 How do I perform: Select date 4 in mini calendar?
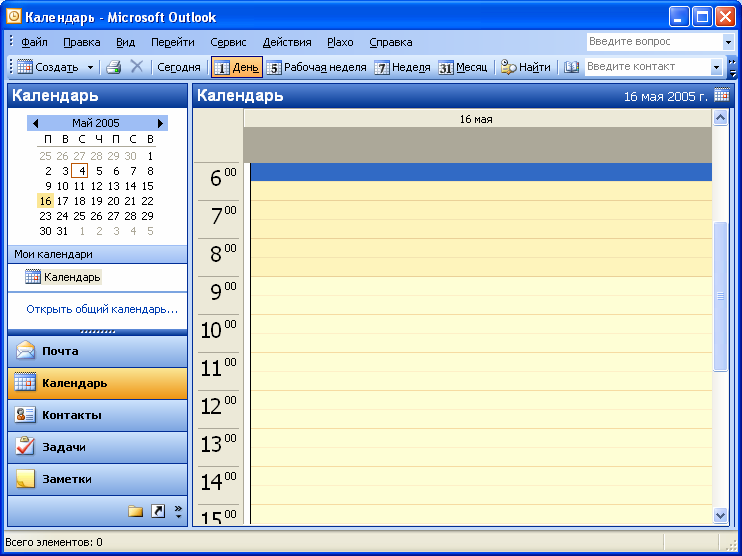(80, 171)
